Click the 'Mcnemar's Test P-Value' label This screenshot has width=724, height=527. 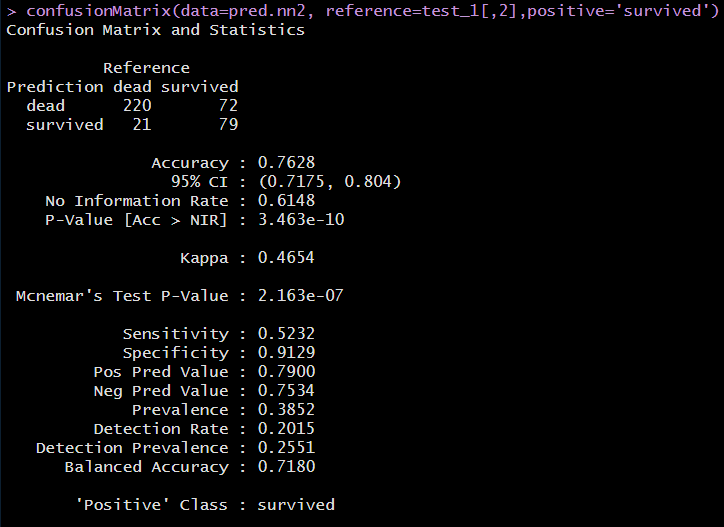122,296
